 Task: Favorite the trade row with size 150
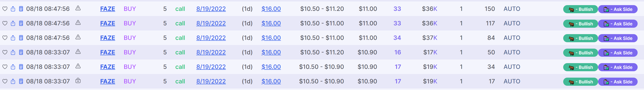point(5,9)
